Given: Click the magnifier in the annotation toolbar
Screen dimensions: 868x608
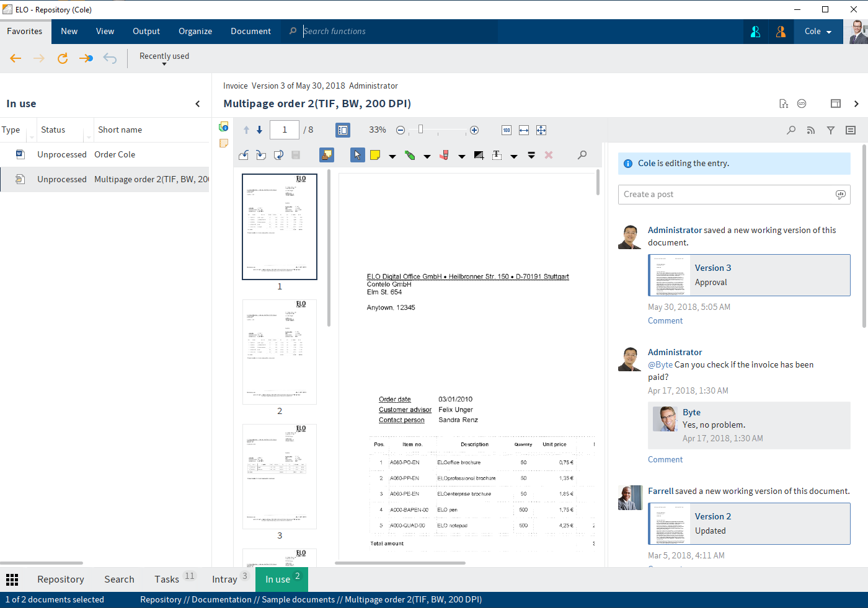Looking at the screenshot, I should click(x=582, y=155).
